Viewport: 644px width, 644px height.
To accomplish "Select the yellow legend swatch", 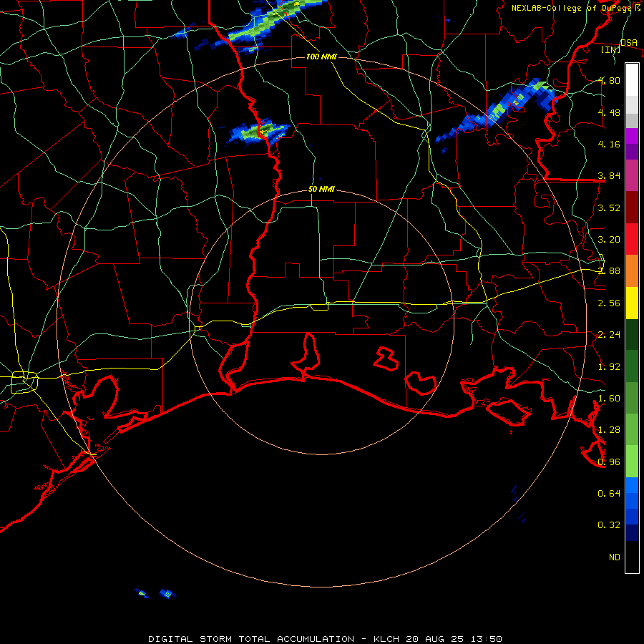I will (632, 303).
